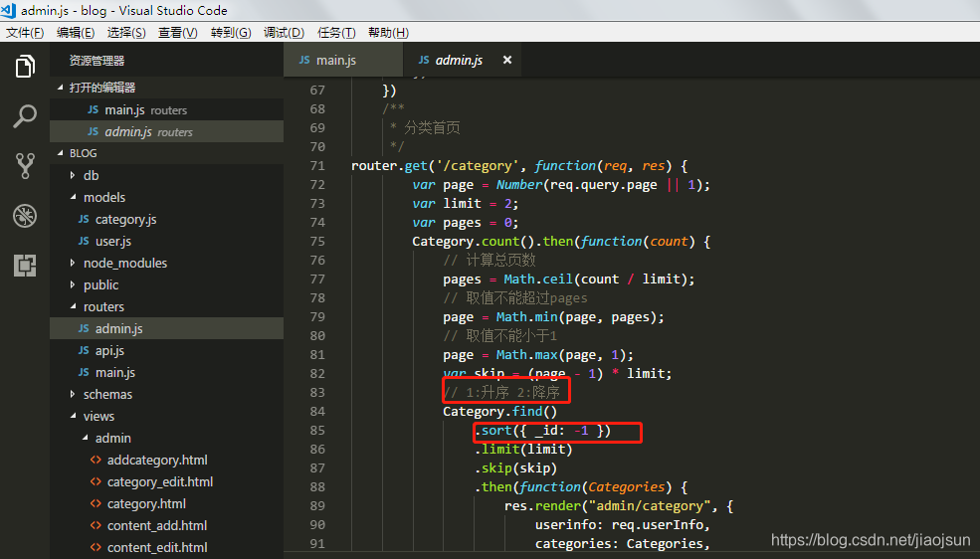Open the 转到(G) menu

pyautogui.click(x=231, y=33)
